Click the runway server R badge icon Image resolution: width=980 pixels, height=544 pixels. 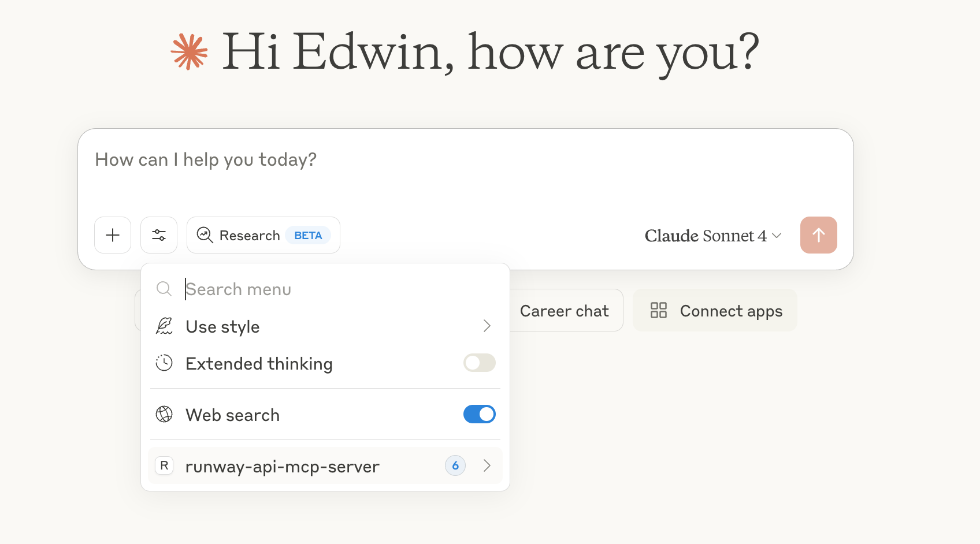tap(165, 465)
